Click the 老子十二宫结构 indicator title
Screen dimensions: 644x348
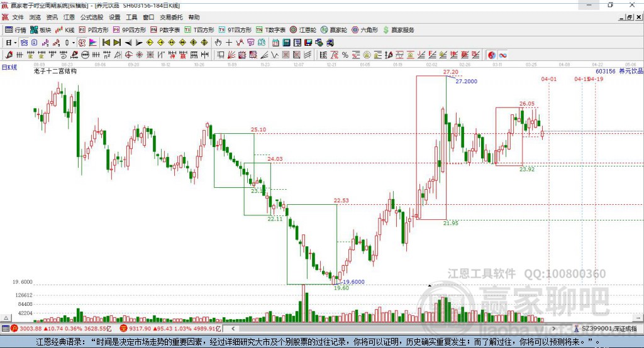[x=55, y=71]
